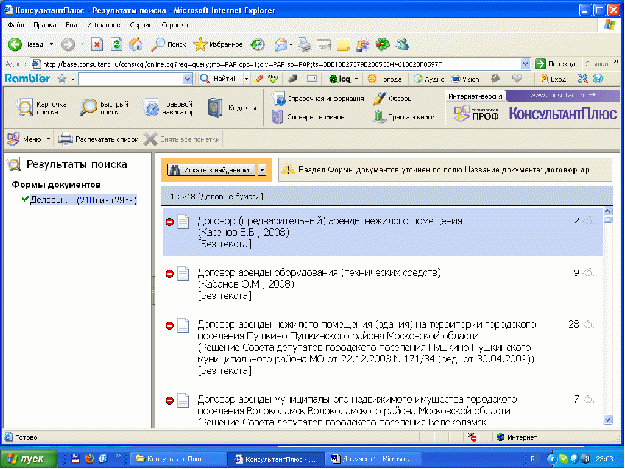Click the document icon of equipment lease row
This screenshot has width=625, height=469.
pos(183,274)
